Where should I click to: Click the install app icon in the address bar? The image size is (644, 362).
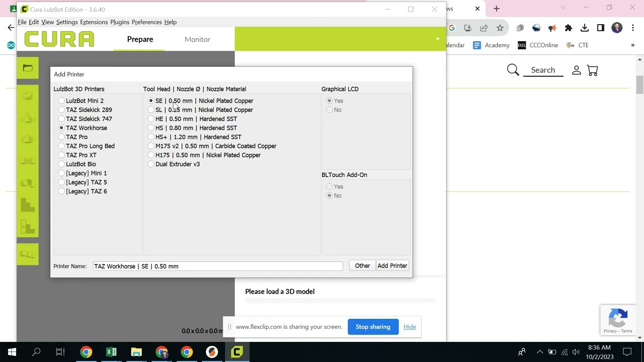[x=468, y=28]
